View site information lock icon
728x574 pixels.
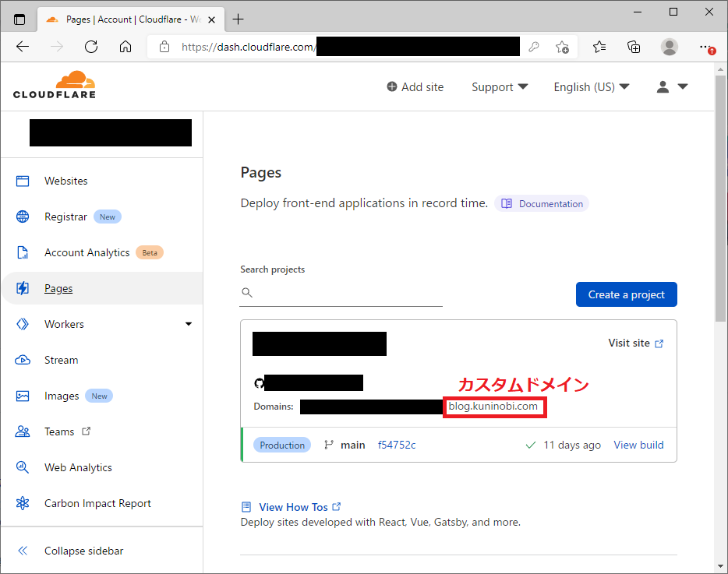coord(164,47)
